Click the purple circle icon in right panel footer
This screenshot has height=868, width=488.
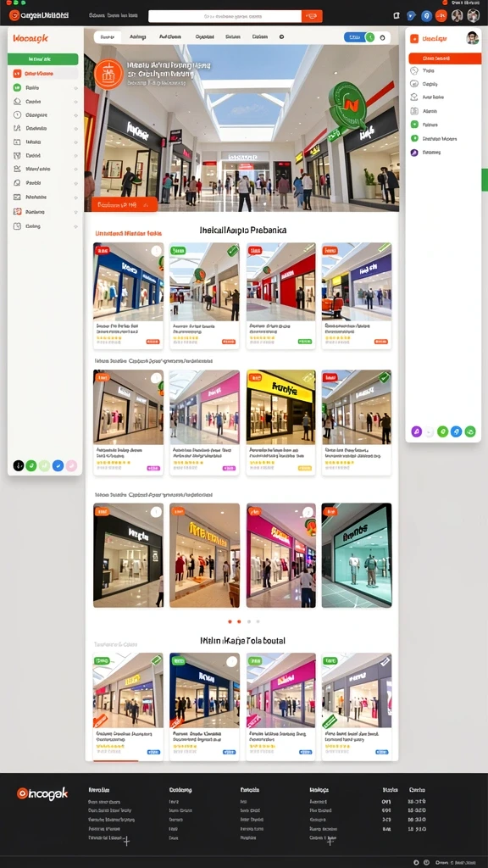coord(416,431)
